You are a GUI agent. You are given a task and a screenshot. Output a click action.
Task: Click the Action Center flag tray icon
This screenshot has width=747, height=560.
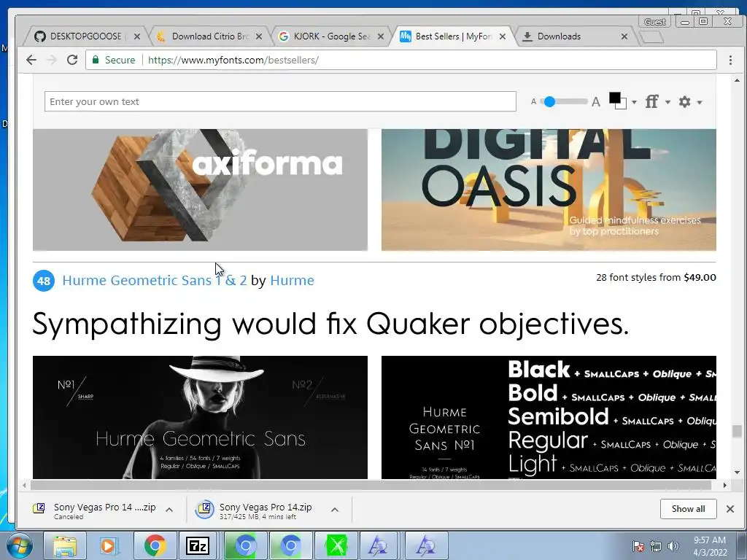[x=638, y=546]
